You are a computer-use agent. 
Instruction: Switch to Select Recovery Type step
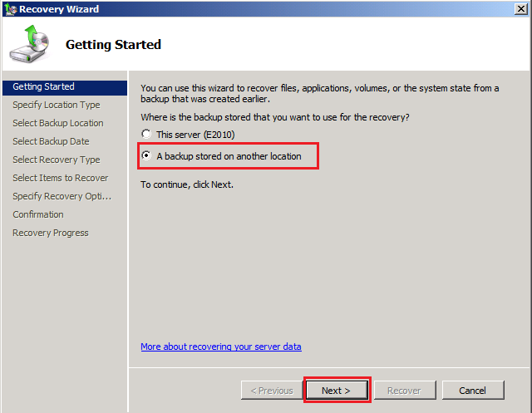[56, 160]
